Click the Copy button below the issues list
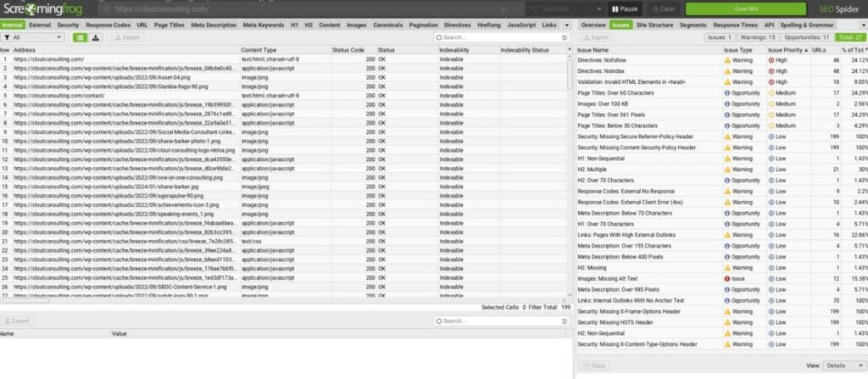Image resolution: width=868 pixels, height=379 pixels. pos(594,365)
